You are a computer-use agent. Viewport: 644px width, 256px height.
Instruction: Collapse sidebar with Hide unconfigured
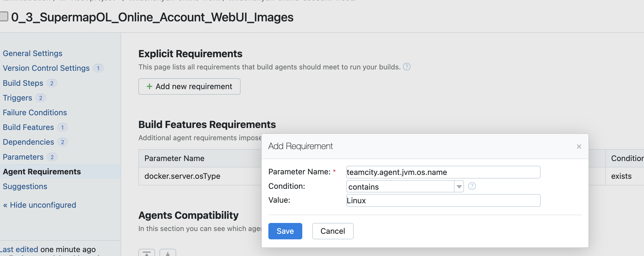pyautogui.click(x=39, y=205)
